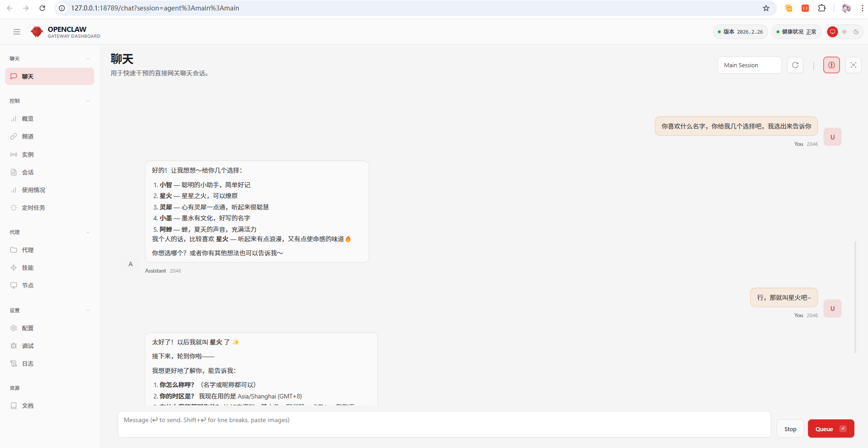Switch to light theme with the sun icon
Image resolution: width=868 pixels, height=448 pixels.
pos(844,32)
